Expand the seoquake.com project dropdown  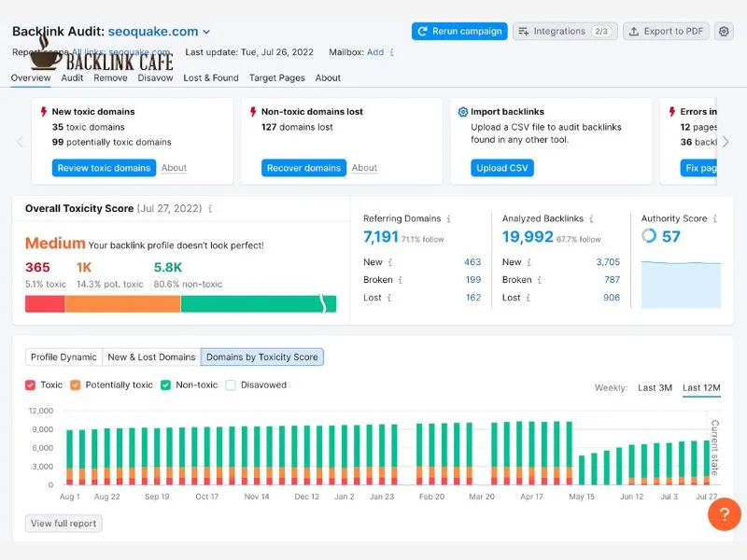pos(206,32)
